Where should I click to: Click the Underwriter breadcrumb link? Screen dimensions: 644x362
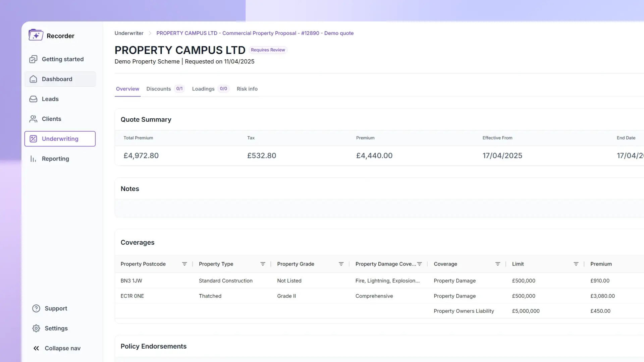pos(129,33)
